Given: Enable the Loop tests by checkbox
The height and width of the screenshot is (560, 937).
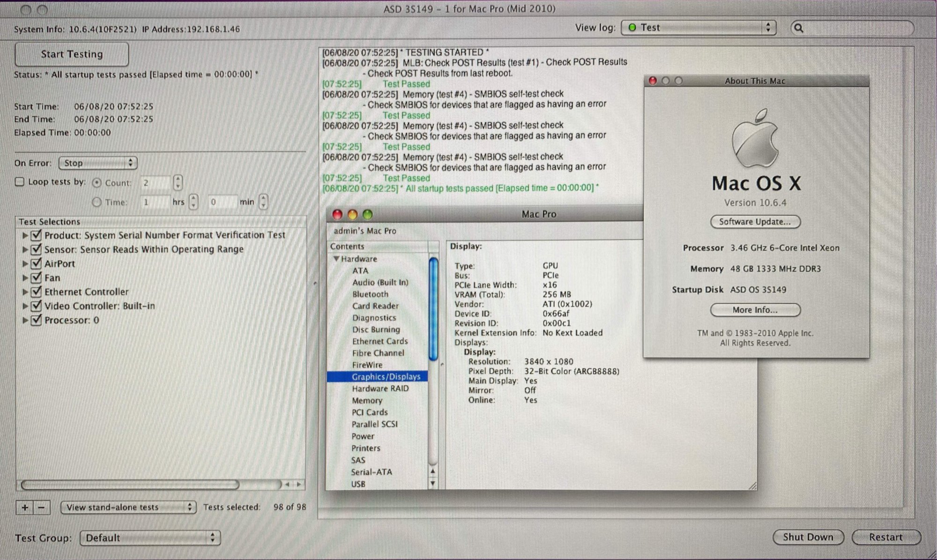Looking at the screenshot, I should pos(20,182).
